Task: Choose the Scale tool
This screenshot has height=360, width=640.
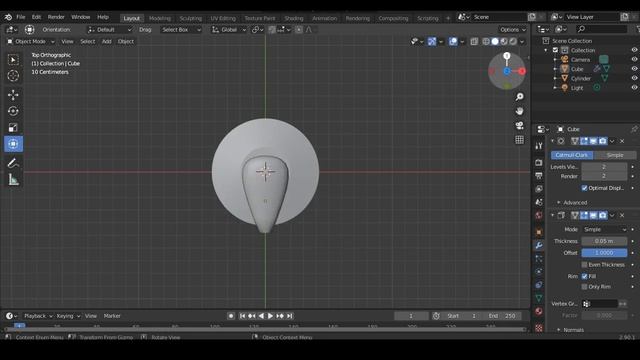Action: click(x=13, y=127)
